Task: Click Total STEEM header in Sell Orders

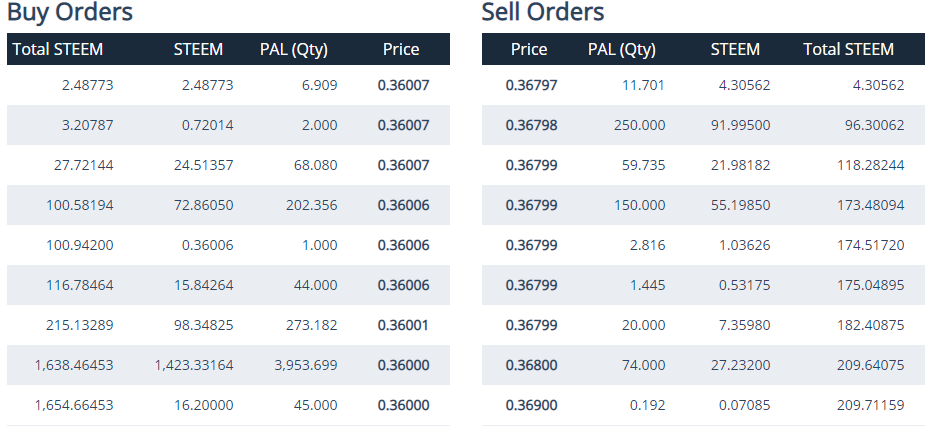Action: [849, 49]
